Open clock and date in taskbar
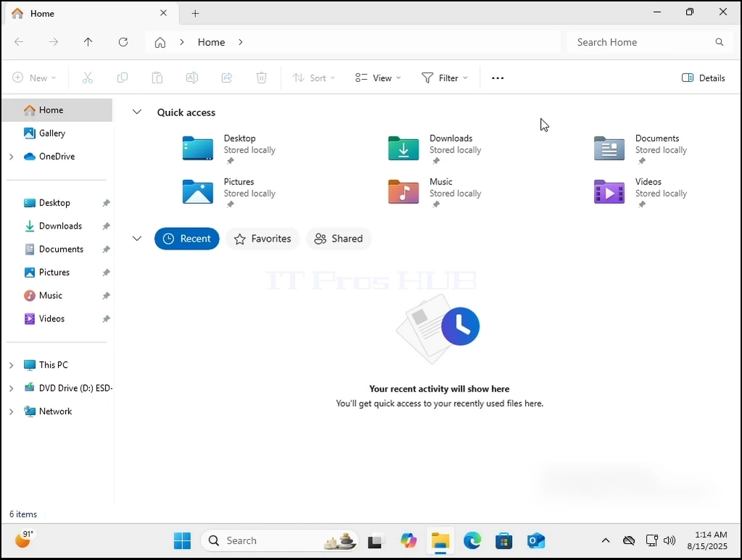This screenshot has width=742, height=560. point(707,540)
